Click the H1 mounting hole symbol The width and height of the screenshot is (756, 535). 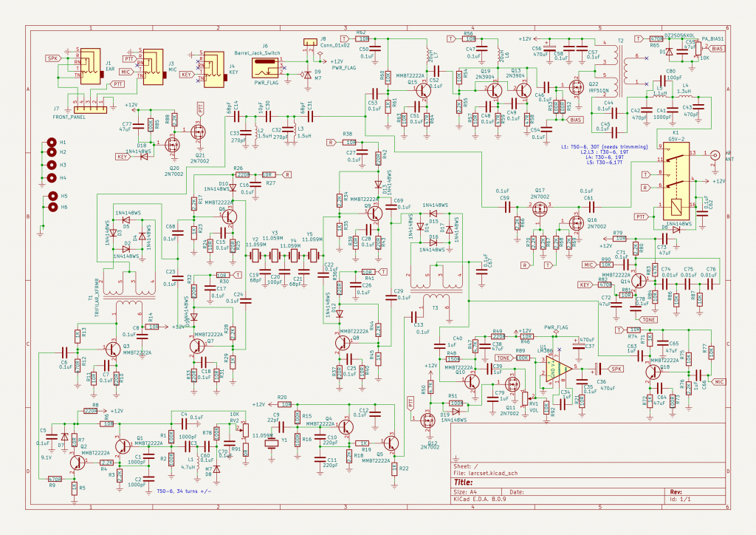click(x=52, y=143)
